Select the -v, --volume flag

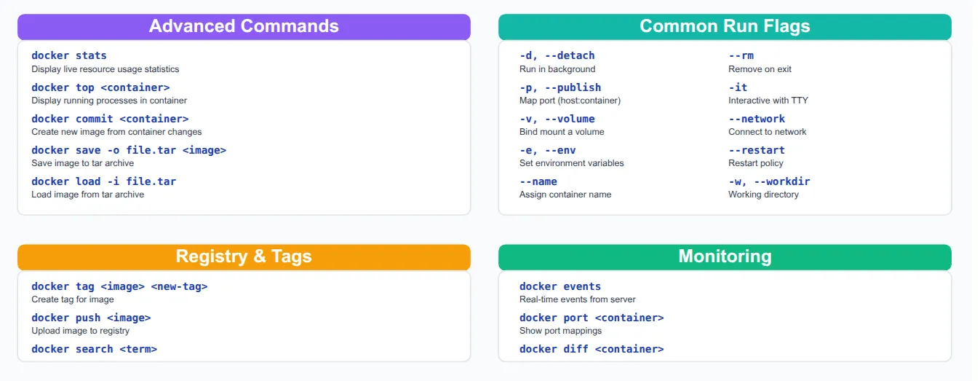click(557, 119)
